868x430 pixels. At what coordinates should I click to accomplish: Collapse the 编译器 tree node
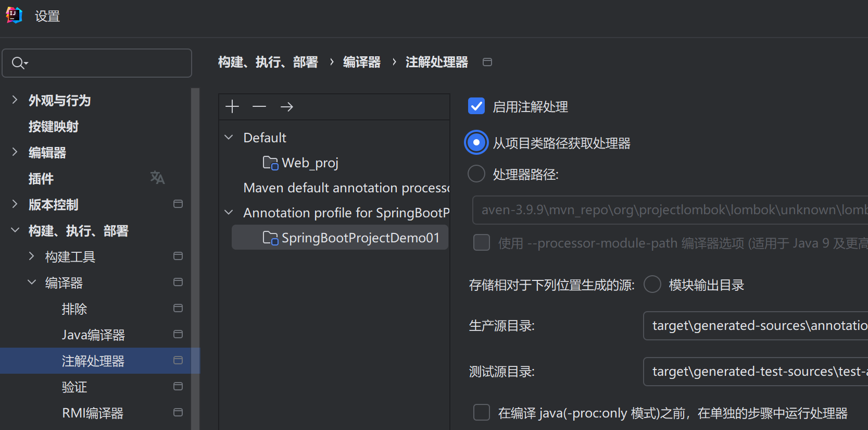tap(31, 282)
